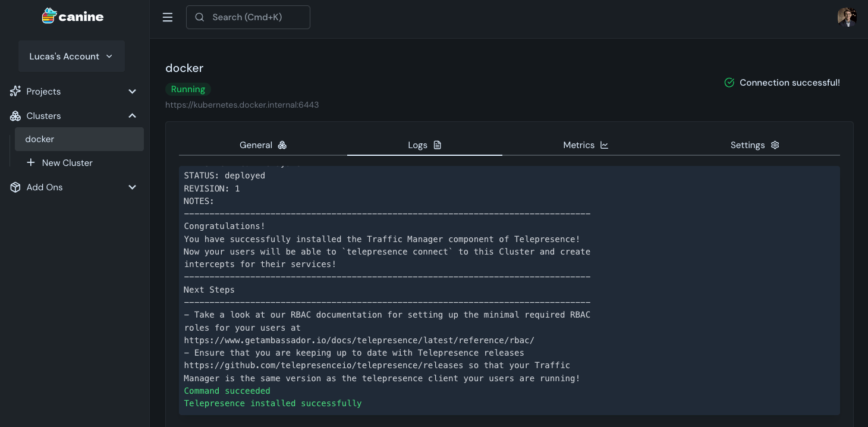Open the Lucas's Account dropdown
The width and height of the screenshot is (868, 427).
coord(71,56)
